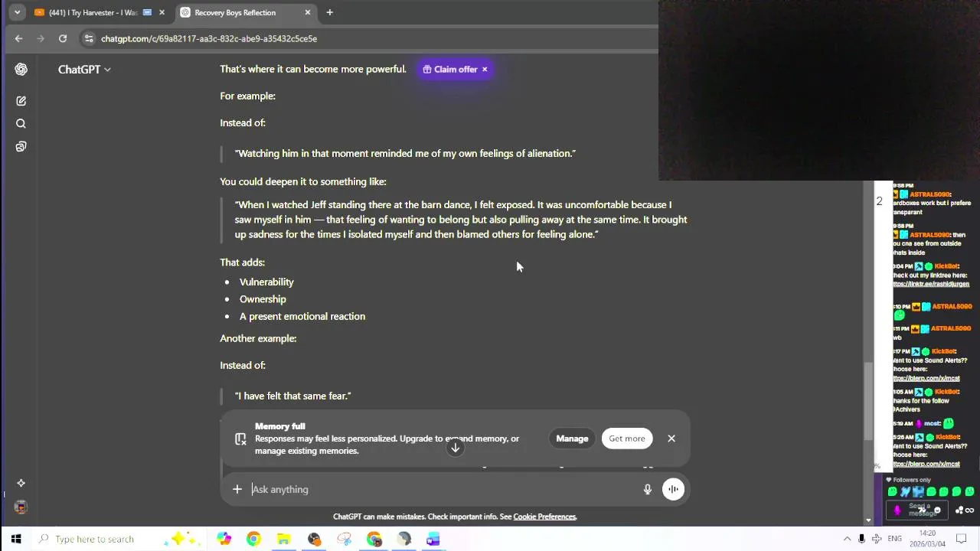Image resolution: width=980 pixels, height=551 pixels.
Task: Open the Windows Start menu
Action: 16,540
